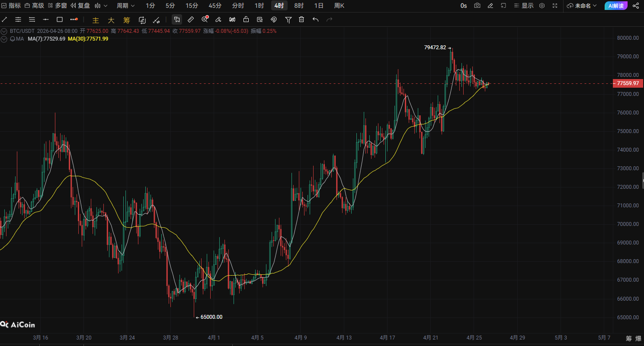Switch to the 5分 timeframe
Viewport: 644px width, 346px height.
[x=170, y=6]
